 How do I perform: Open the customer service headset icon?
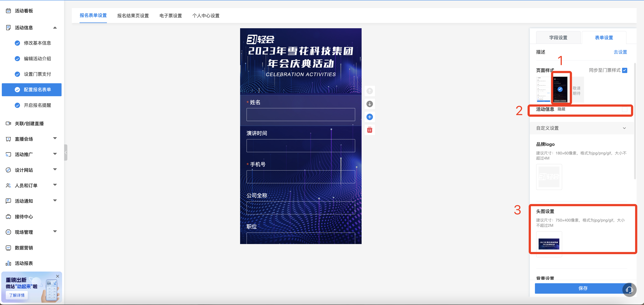(629, 290)
